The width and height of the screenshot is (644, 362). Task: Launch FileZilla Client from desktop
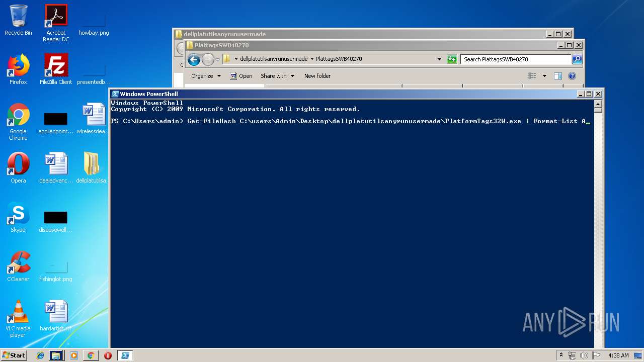(56, 69)
